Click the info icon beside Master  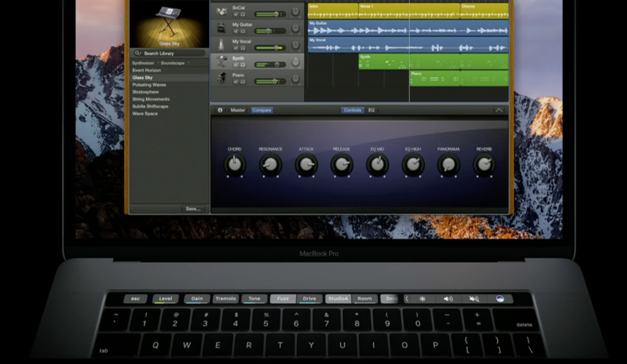219,110
